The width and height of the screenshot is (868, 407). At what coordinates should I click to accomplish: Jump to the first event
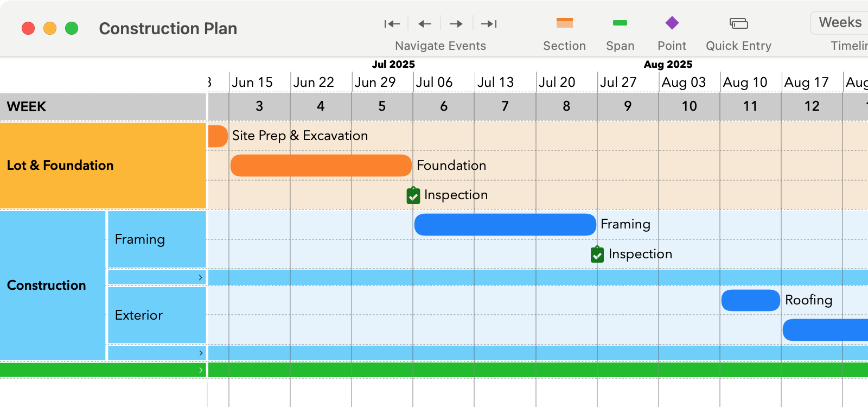[392, 23]
